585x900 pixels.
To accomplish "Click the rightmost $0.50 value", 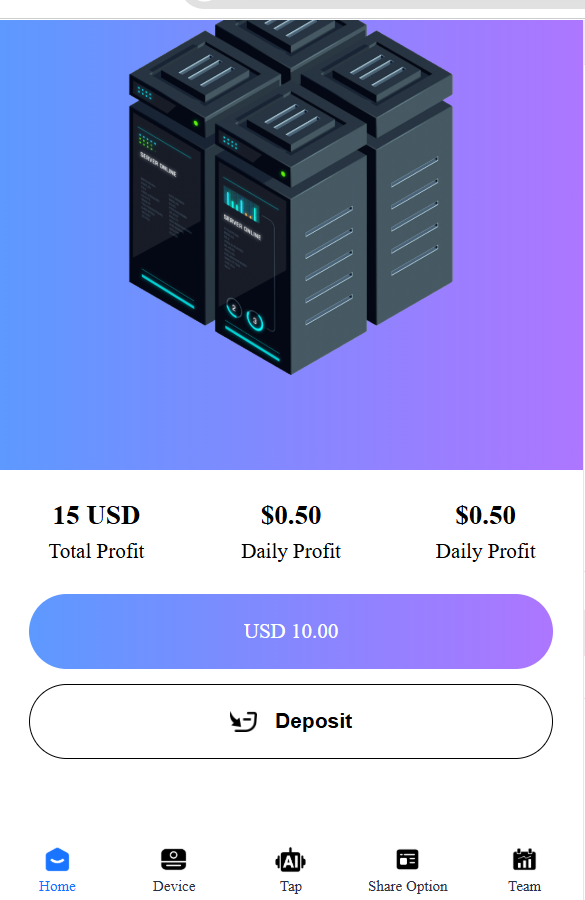I will click(x=486, y=515).
